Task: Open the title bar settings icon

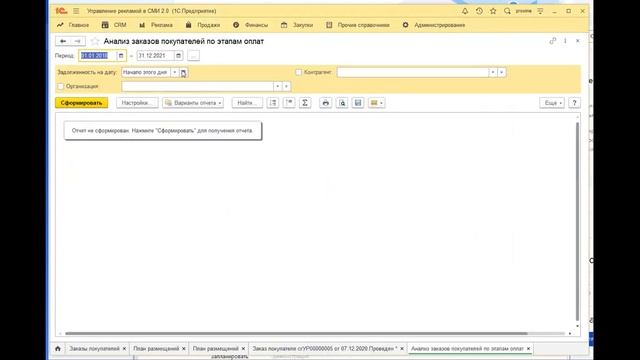Action: click(x=540, y=11)
